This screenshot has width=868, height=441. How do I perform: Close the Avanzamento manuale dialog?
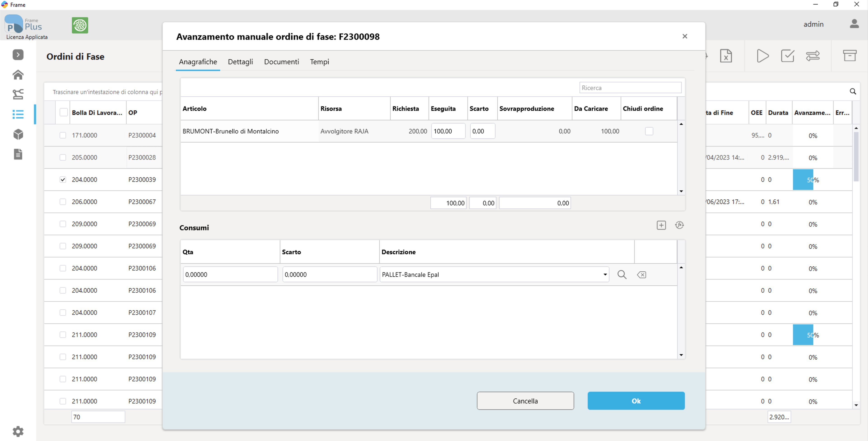point(685,36)
